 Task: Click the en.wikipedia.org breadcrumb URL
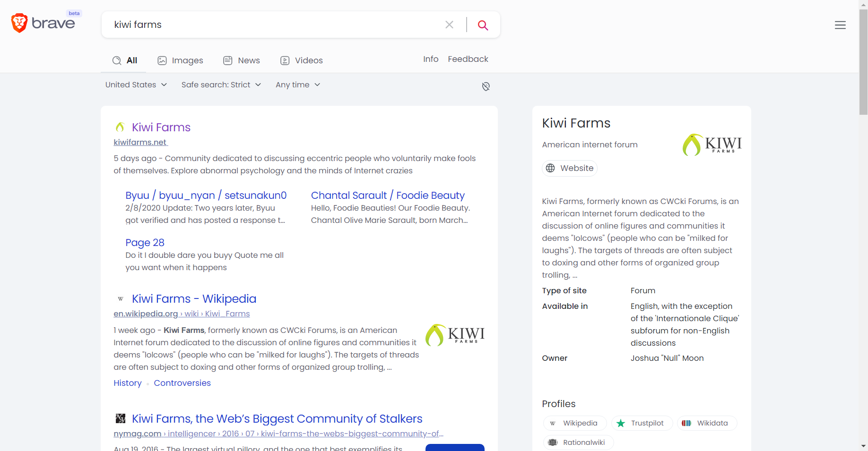pyautogui.click(x=182, y=314)
